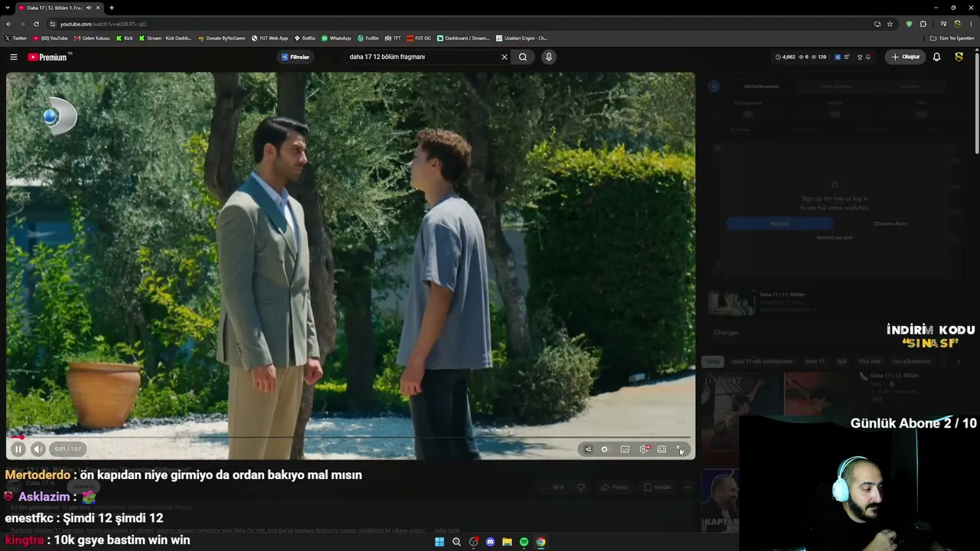Open the media controls toolbar icon
This screenshot has width=980, height=551.
pos(943,24)
